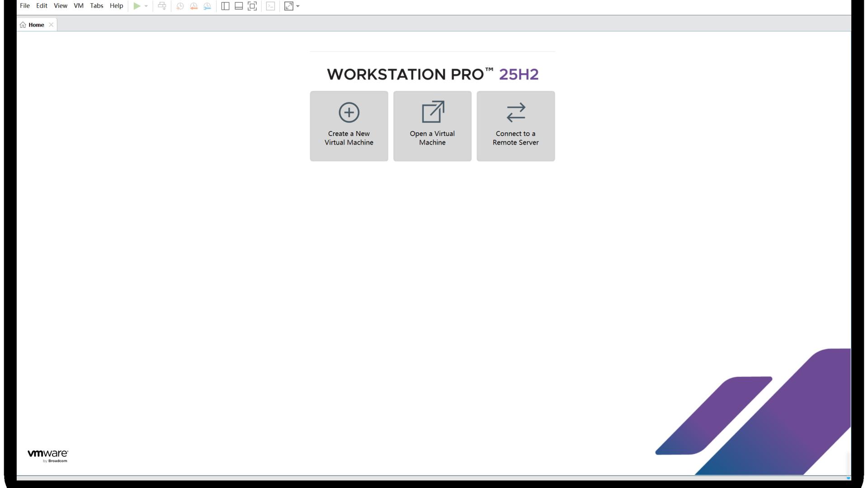Close the Home tab
This screenshot has width=868, height=488.
click(x=51, y=25)
